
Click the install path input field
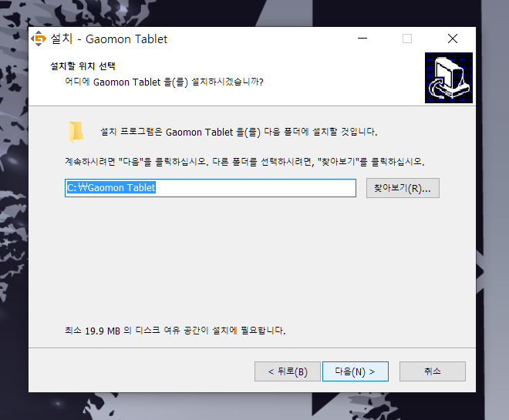(211, 188)
